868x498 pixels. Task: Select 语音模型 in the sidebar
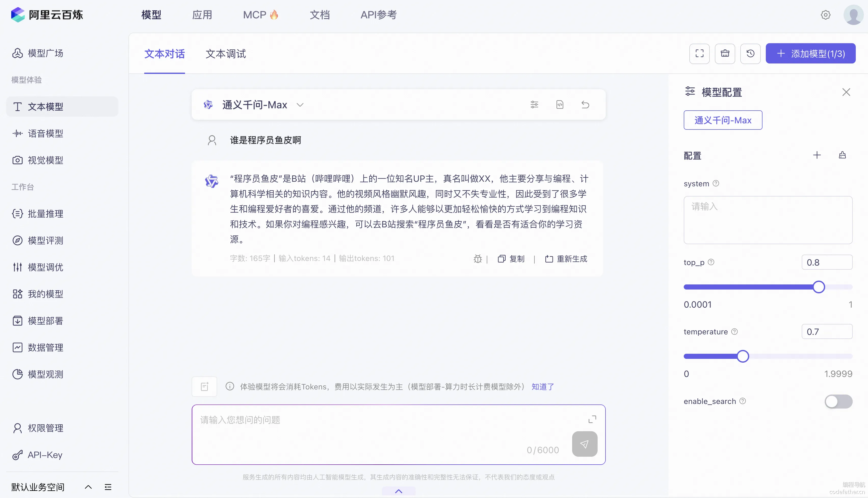[62, 133]
